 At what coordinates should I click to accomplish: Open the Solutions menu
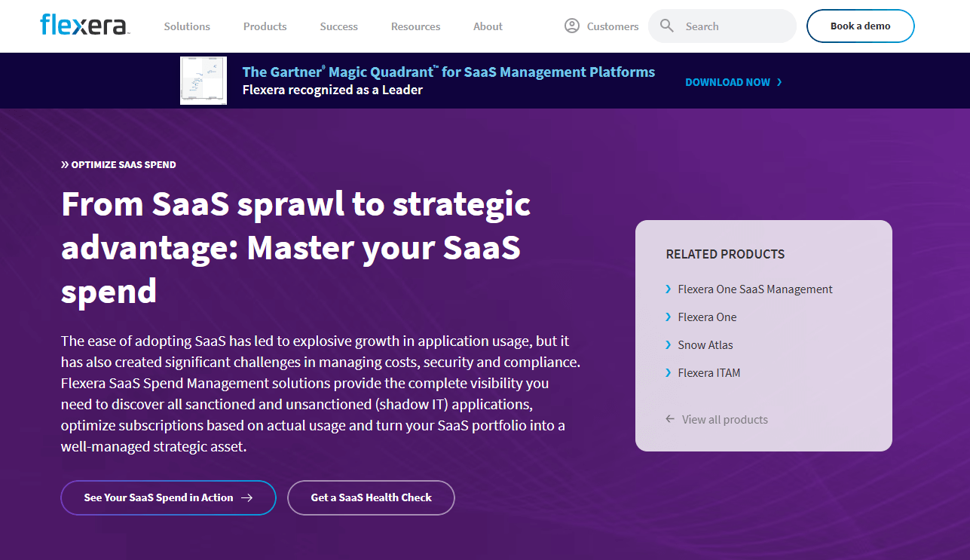coord(187,26)
